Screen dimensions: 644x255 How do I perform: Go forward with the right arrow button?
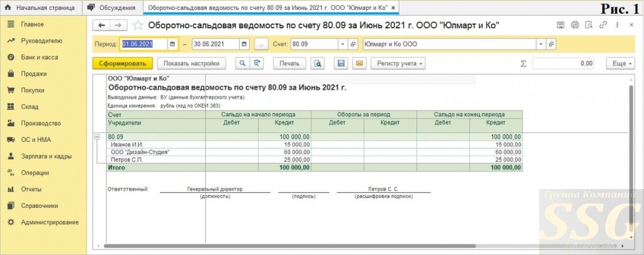118,25
